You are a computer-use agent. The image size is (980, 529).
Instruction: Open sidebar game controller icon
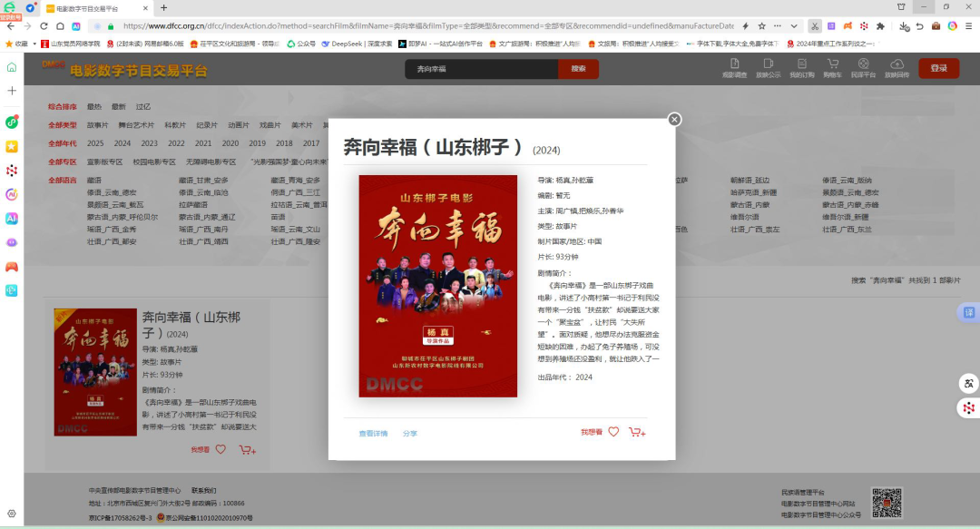(x=11, y=267)
